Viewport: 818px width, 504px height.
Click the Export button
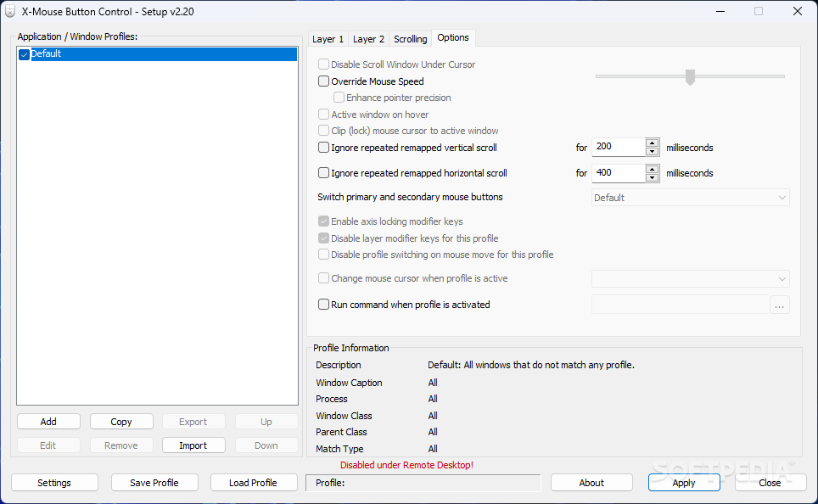193,422
